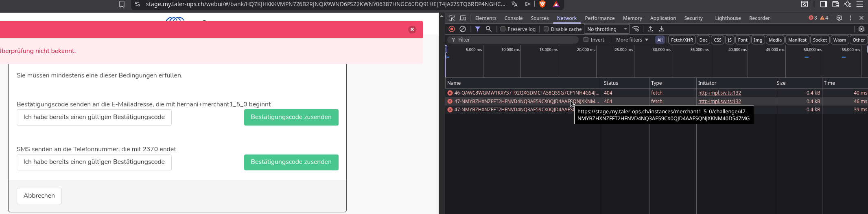Open DevTools three-dot customize menu
Screen dimensions: 868x214
click(x=851, y=18)
